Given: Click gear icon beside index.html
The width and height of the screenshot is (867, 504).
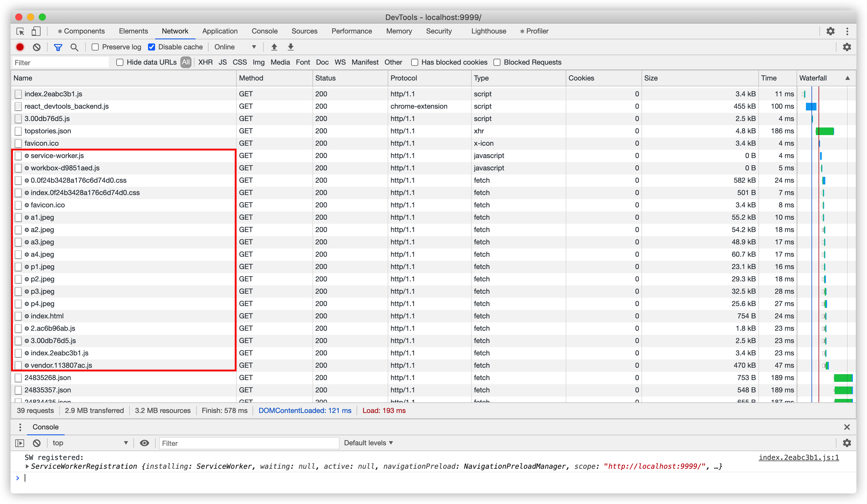Looking at the screenshot, I should coord(27,316).
